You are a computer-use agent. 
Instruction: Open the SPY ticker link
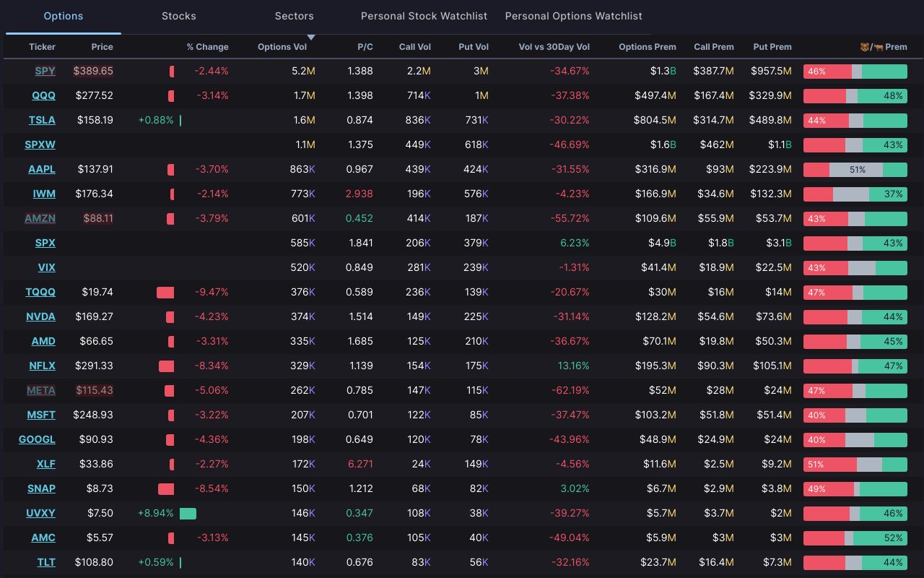(x=45, y=71)
